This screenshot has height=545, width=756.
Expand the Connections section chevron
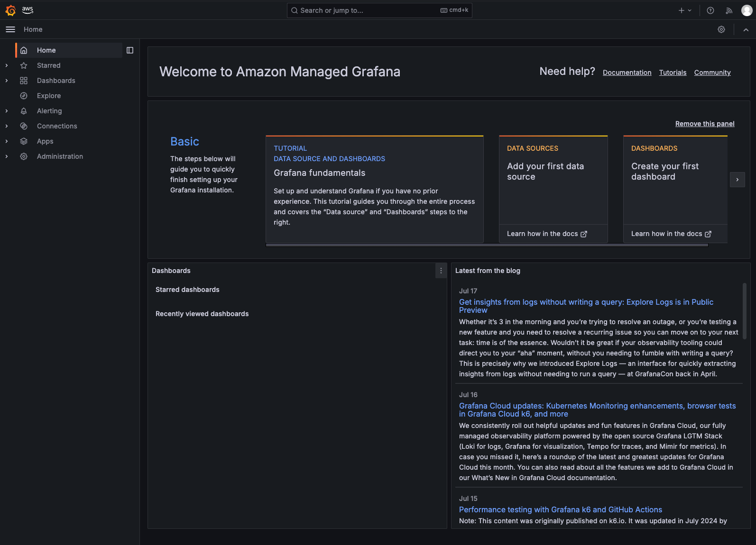click(x=7, y=126)
